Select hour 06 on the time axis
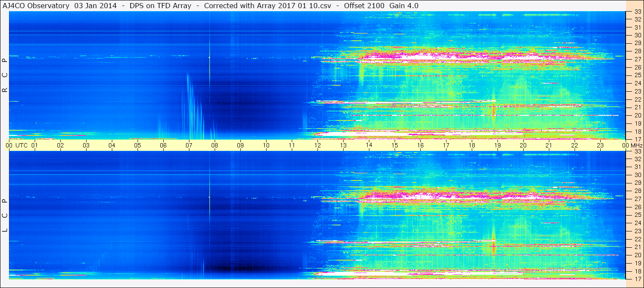This screenshot has height=288, width=644. coord(163,145)
